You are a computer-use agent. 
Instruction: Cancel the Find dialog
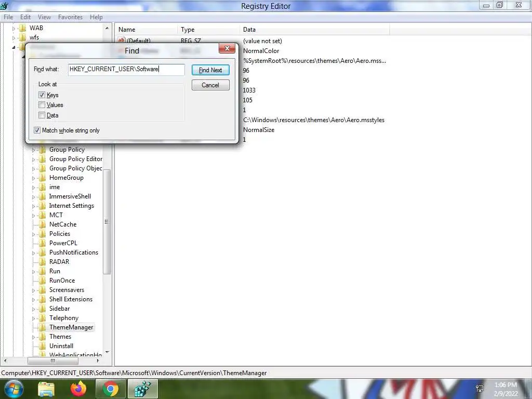click(210, 85)
